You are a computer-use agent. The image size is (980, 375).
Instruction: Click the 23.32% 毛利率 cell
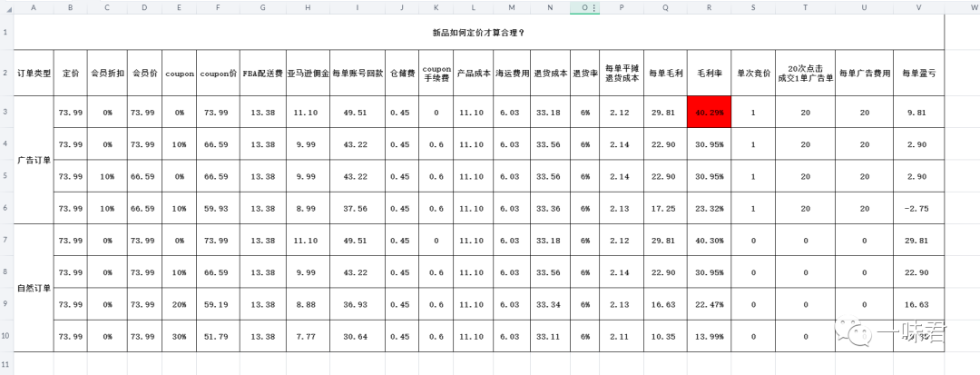709,208
